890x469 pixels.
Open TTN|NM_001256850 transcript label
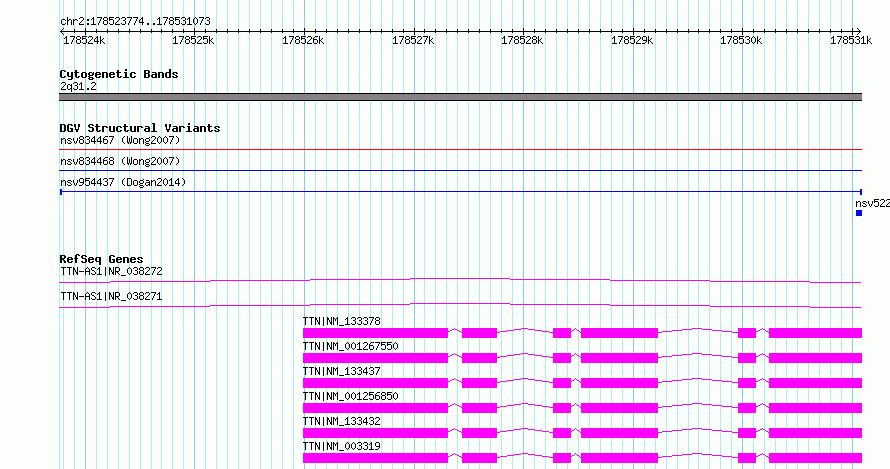(351, 396)
